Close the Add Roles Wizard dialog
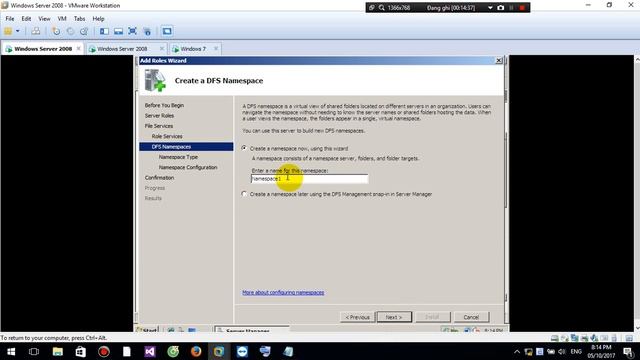 [499, 60]
